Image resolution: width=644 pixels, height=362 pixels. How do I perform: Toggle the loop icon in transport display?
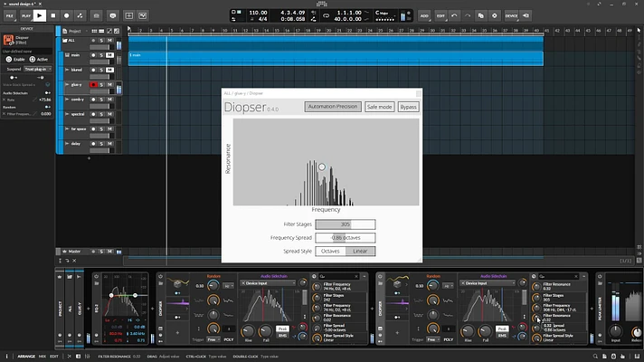[327, 16]
